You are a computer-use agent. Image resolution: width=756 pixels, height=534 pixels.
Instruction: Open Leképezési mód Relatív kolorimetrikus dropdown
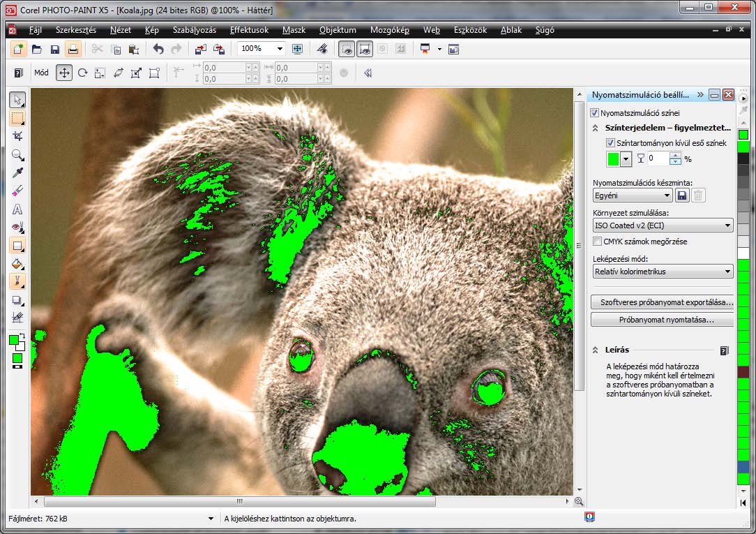click(x=663, y=272)
